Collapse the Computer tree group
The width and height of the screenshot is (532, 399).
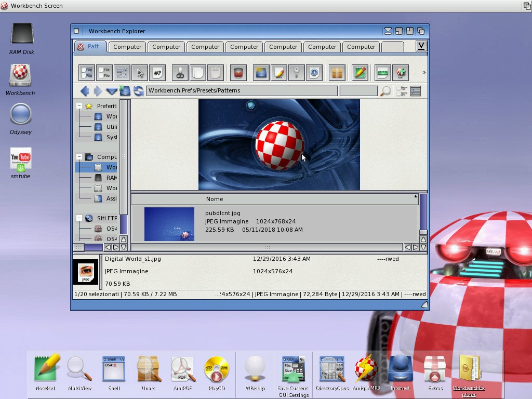(79, 157)
